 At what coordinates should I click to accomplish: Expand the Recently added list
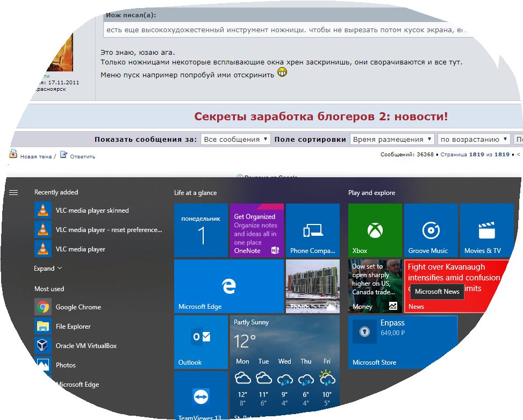click(48, 269)
